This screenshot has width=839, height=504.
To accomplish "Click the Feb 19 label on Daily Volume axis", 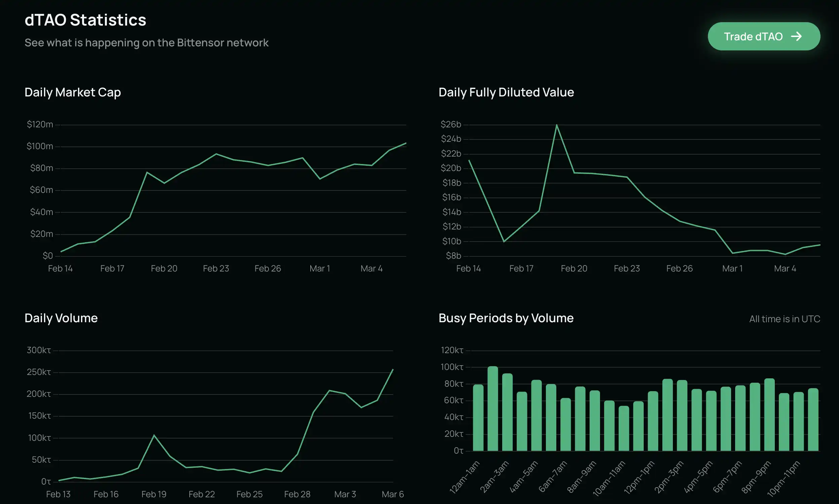I will [x=154, y=494].
